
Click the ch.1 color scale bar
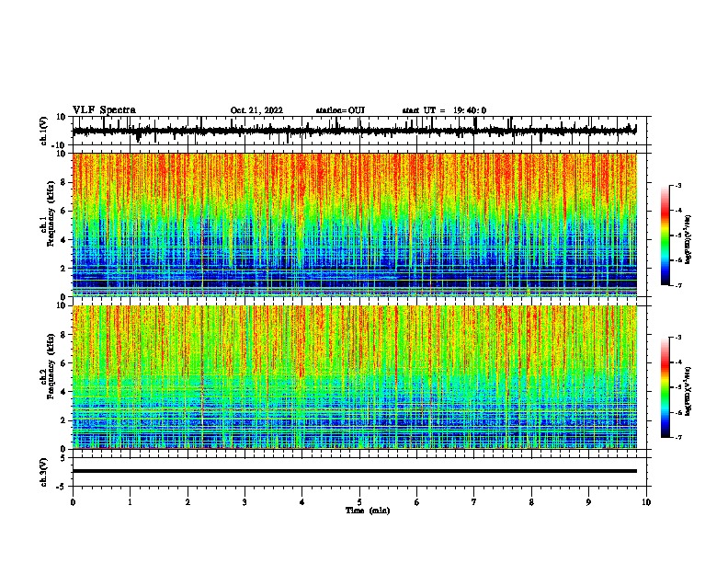665,236
